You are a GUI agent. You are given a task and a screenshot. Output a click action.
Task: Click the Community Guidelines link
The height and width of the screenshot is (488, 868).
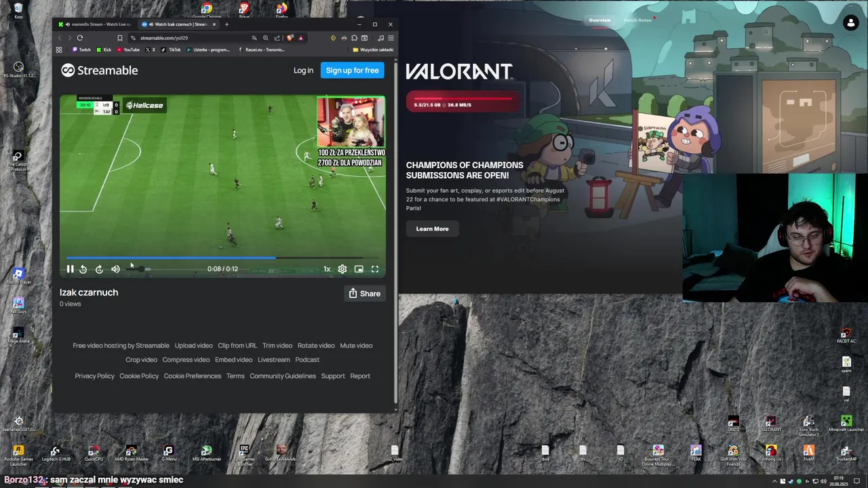[x=283, y=376]
